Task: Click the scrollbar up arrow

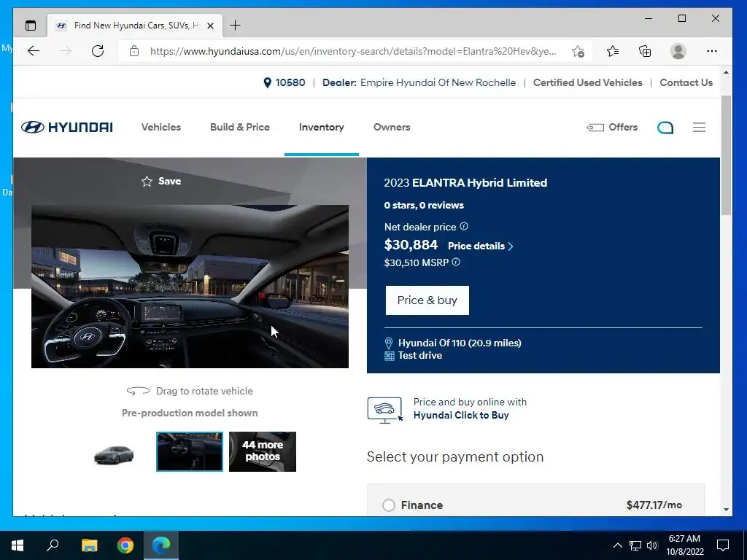Action: (x=726, y=72)
